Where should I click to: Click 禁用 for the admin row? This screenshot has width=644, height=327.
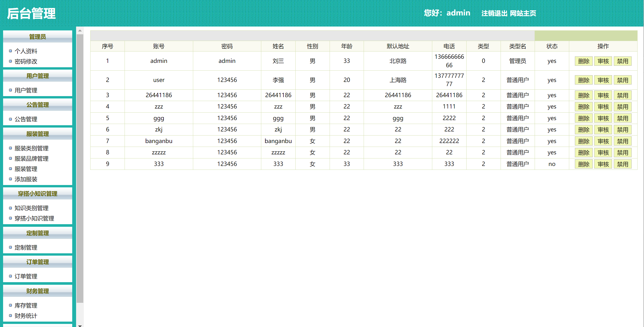click(622, 61)
